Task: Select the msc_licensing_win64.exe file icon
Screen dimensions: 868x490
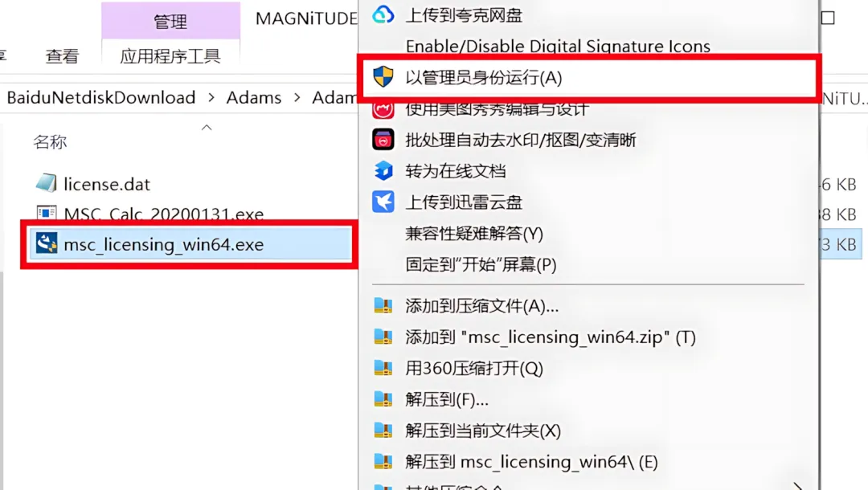Action: [x=47, y=243]
